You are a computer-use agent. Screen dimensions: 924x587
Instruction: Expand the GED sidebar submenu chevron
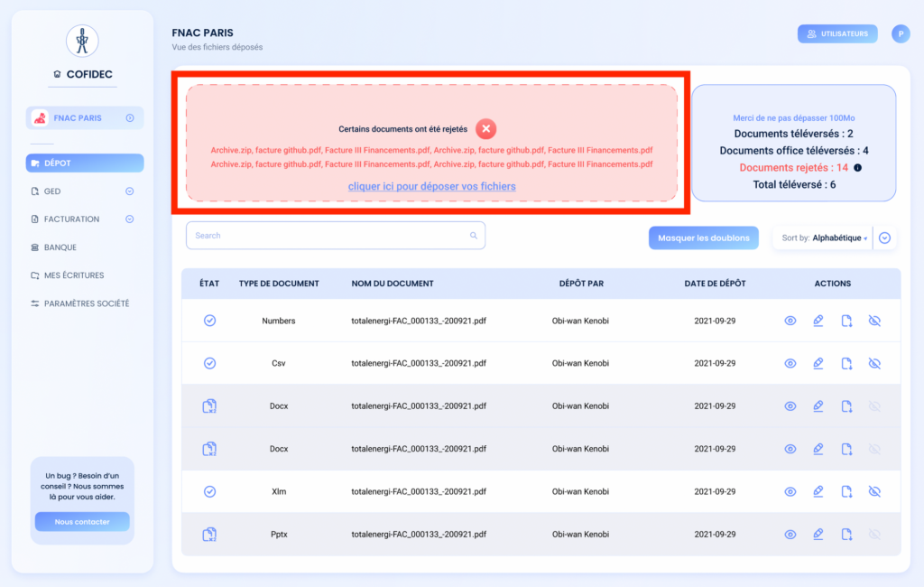tap(130, 191)
